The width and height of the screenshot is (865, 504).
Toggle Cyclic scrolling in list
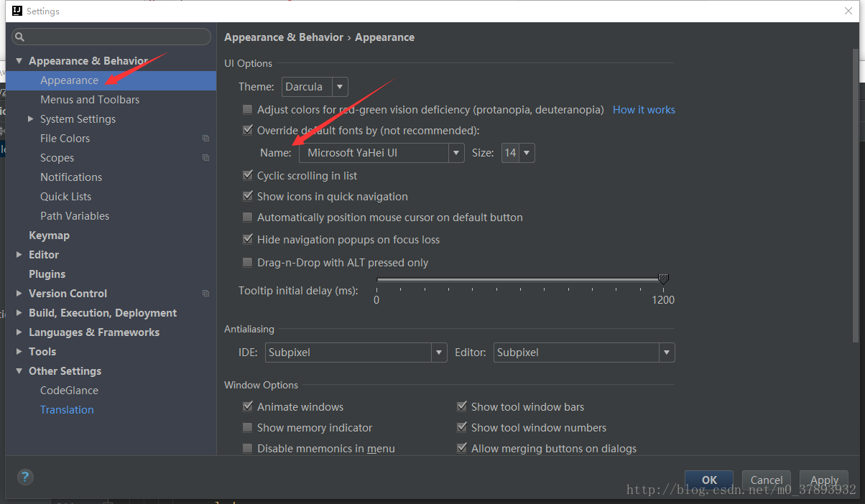pos(247,176)
